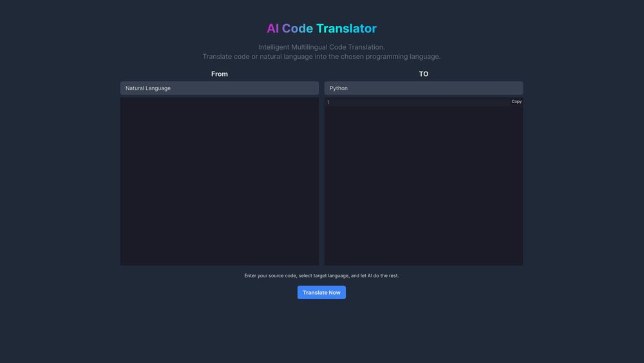Open the Python target language dropdown
Screen dimensions: 644x363
(424, 88)
